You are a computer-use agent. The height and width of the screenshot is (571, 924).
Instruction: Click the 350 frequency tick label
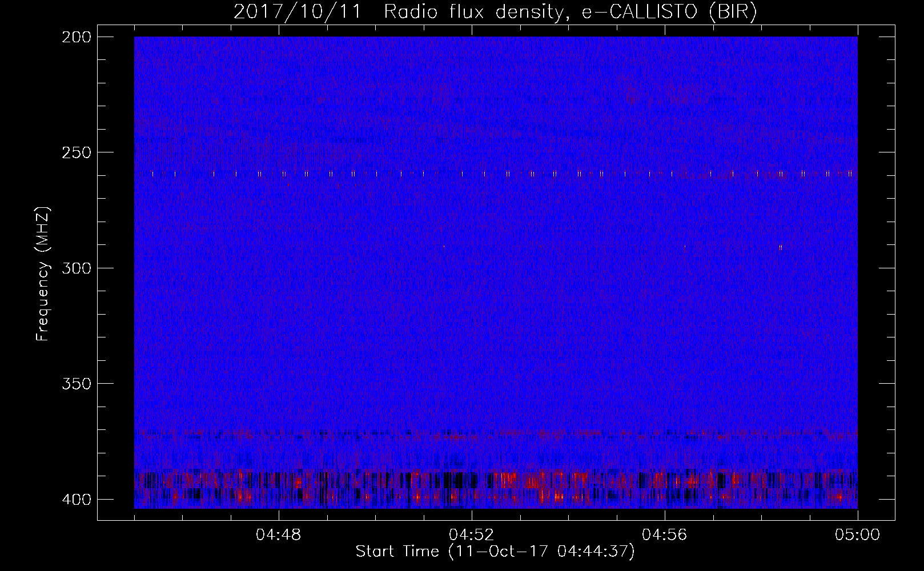click(76, 383)
